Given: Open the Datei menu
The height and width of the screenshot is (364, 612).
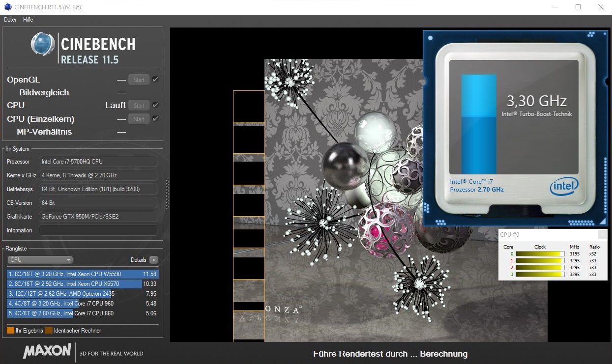Looking at the screenshot, I should tap(10, 20).
